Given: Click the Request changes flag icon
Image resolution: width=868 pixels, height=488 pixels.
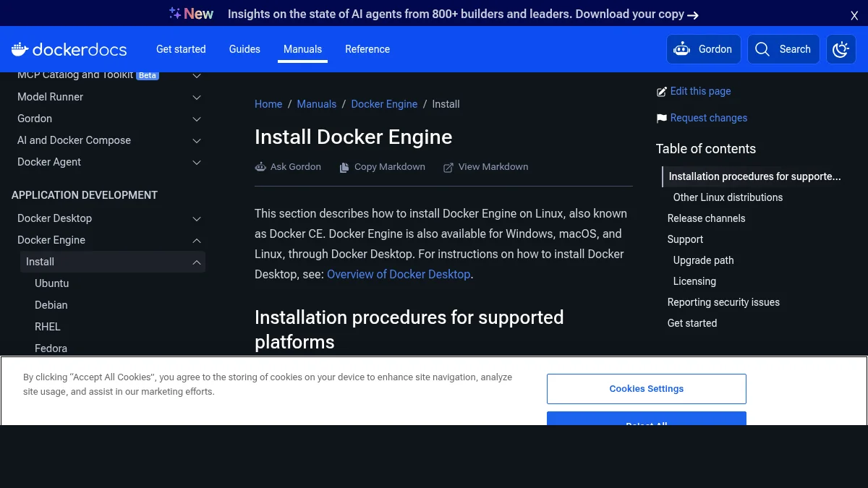Looking at the screenshot, I should 661,118.
